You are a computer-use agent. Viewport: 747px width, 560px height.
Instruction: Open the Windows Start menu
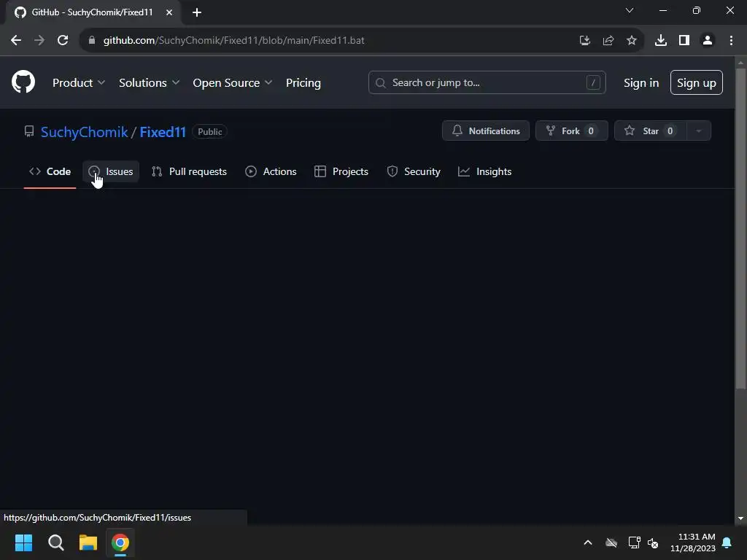pos(23,542)
